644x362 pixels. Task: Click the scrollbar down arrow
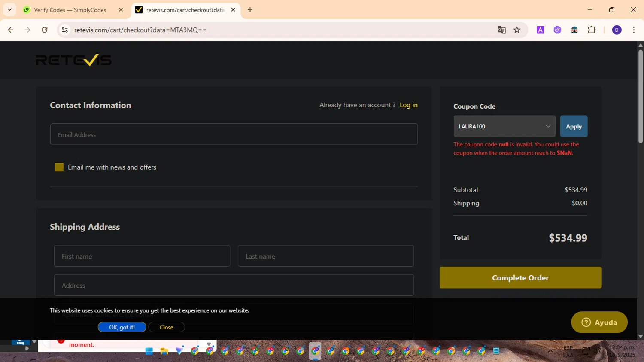(640, 336)
